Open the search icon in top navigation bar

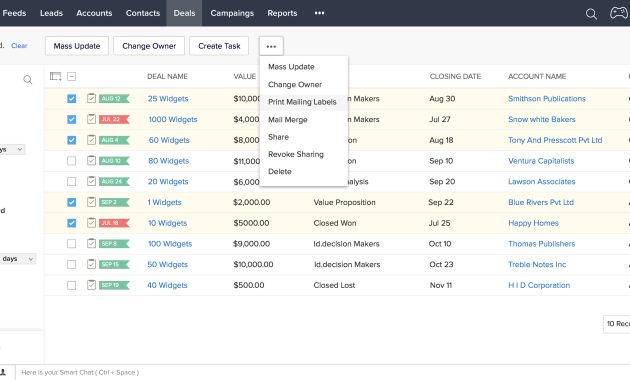[591, 14]
